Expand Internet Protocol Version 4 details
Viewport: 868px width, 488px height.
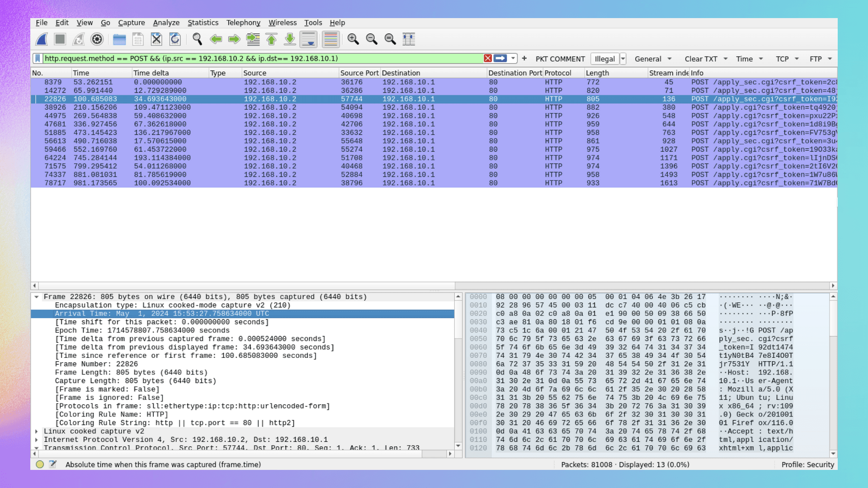coord(37,440)
